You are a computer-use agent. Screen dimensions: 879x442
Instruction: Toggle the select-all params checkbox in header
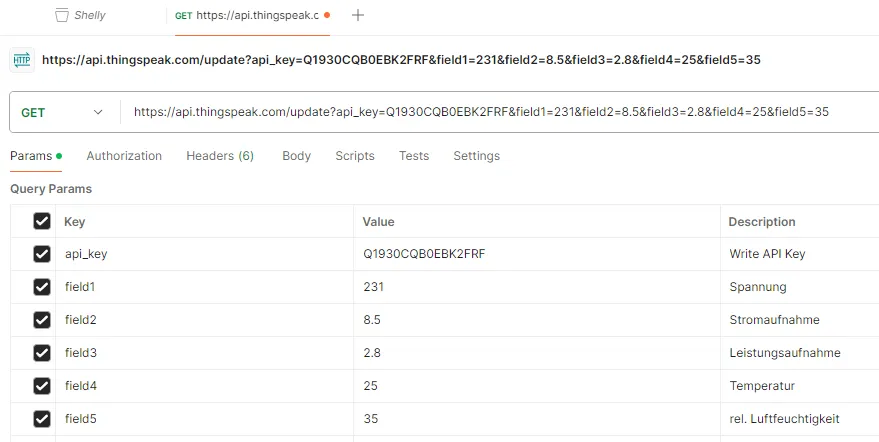tap(42, 221)
